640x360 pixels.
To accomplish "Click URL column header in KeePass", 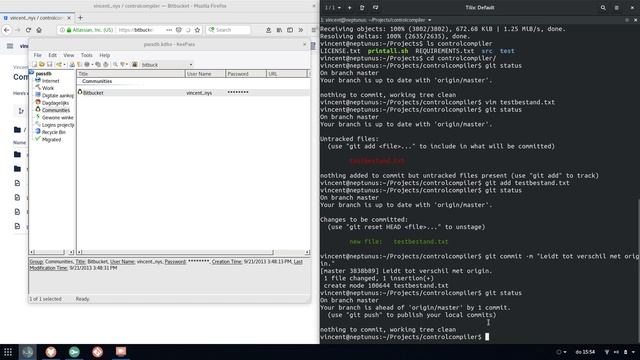I will 287,74.
